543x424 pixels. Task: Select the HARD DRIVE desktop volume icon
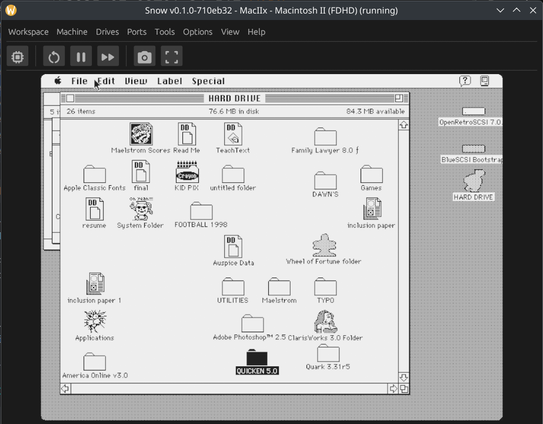[x=474, y=181]
